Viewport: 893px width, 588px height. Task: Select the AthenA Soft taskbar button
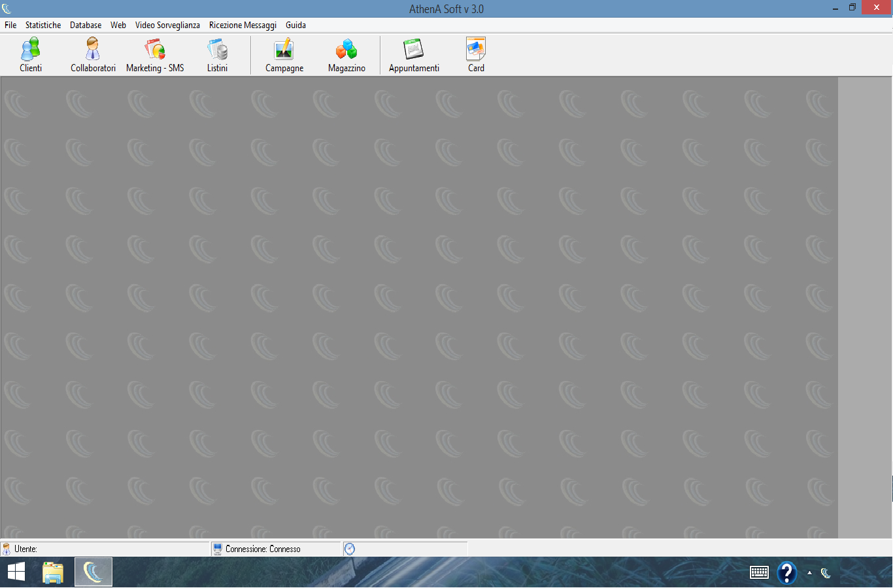coord(93,572)
